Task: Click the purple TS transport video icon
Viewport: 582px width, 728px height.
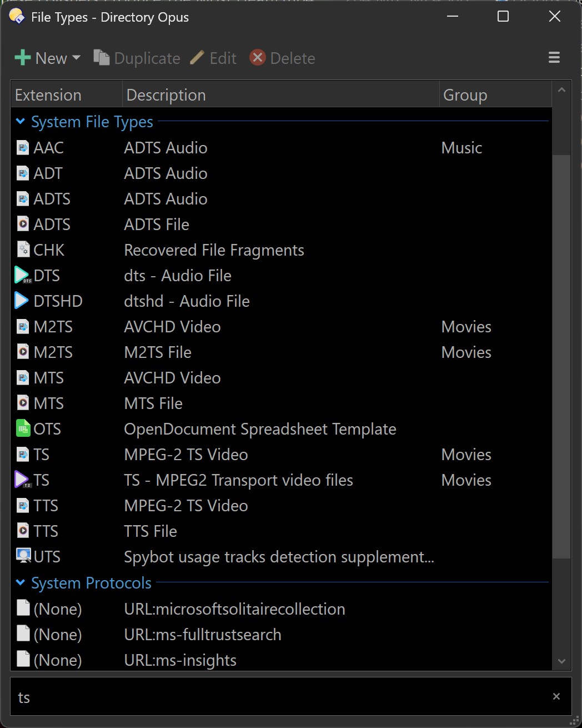Action: tap(22, 480)
